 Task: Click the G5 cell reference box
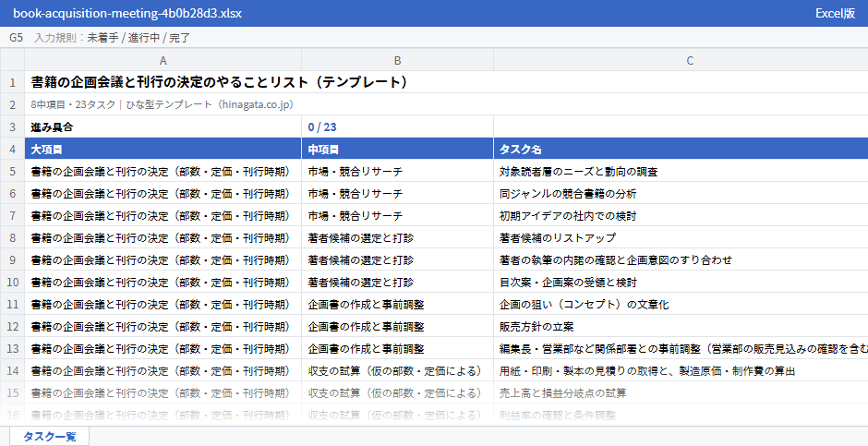click(16, 38)
